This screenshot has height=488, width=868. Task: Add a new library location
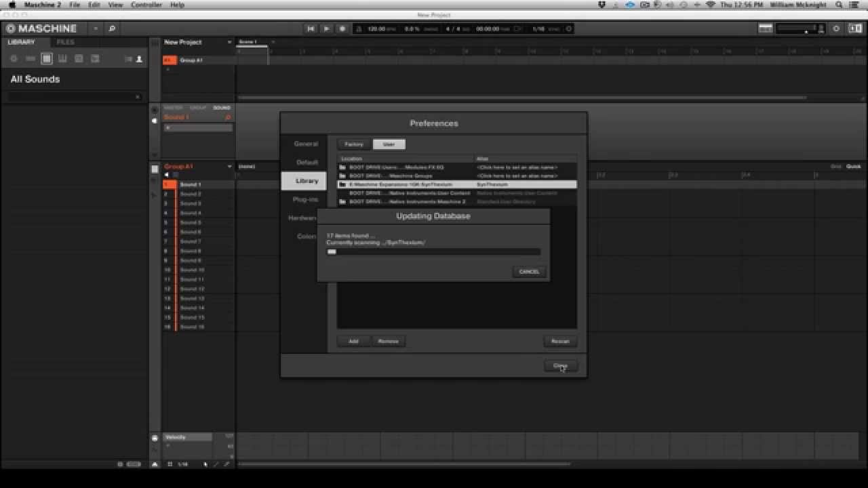(x=353, y=341)
